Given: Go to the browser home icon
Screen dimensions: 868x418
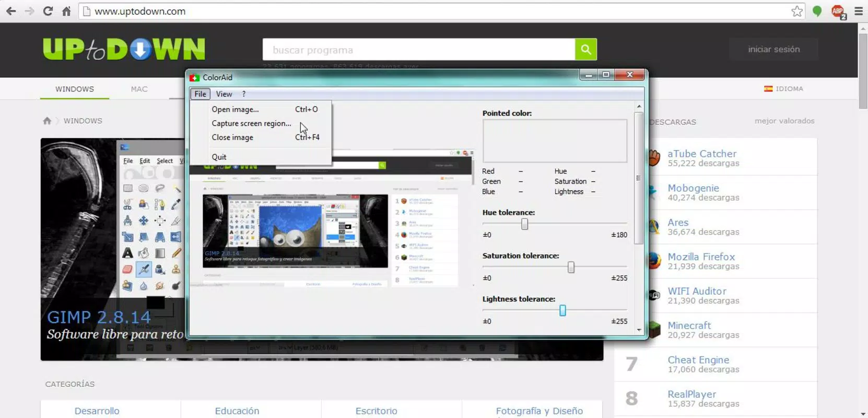Looking at the screenshot, I should [x=66, y=11].
